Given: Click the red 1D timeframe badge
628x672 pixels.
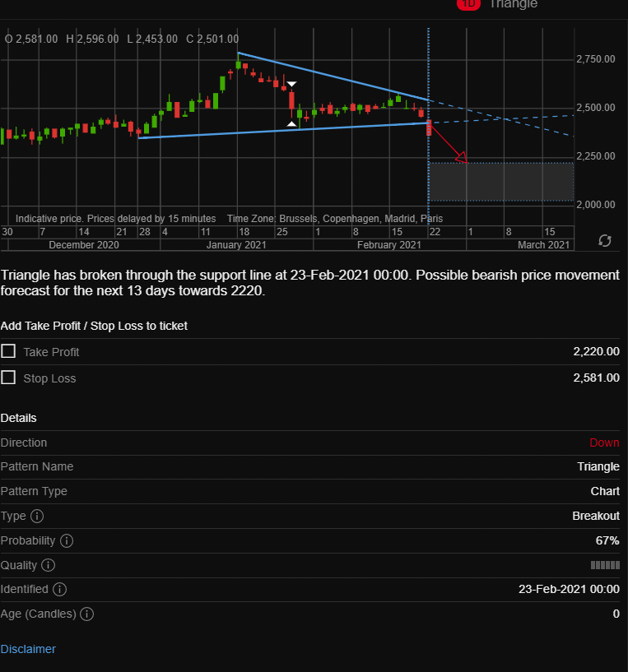Looking at the screenshot, I should [468, 4].
